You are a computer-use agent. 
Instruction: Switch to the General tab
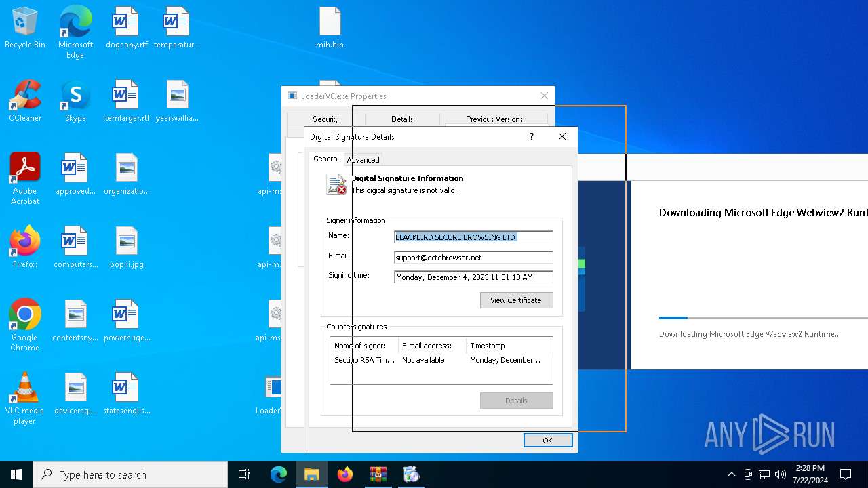(325, 159)
